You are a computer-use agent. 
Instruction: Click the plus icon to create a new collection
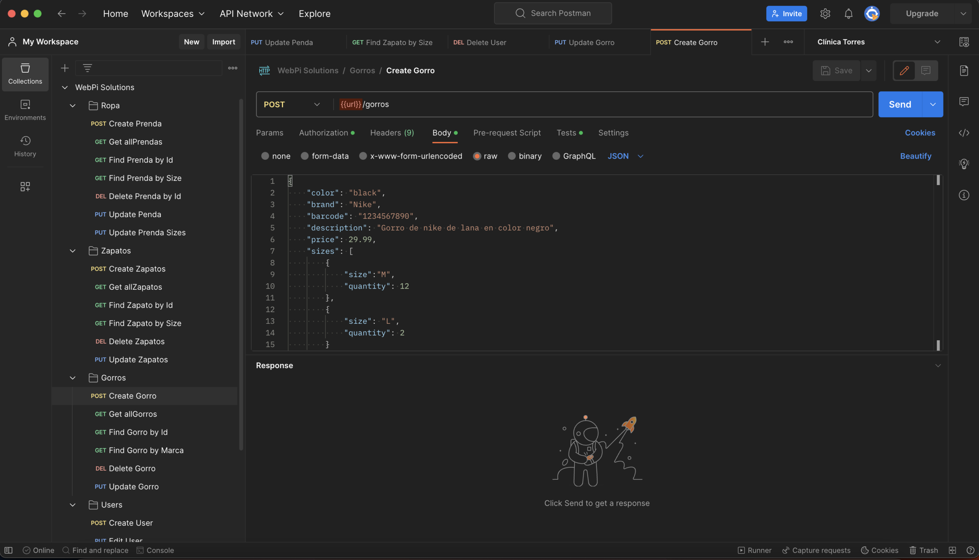point(65,68)
